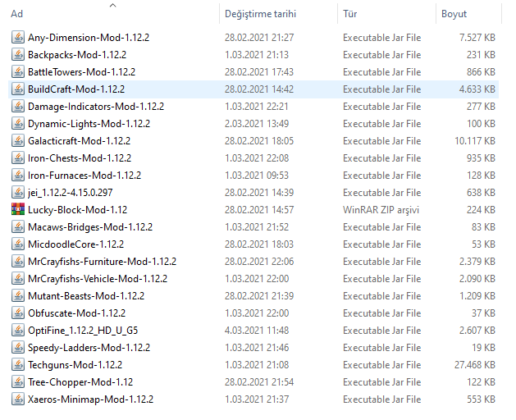
Task: Click the 27.468 KB size of Techguns
Action: [474, 365]
